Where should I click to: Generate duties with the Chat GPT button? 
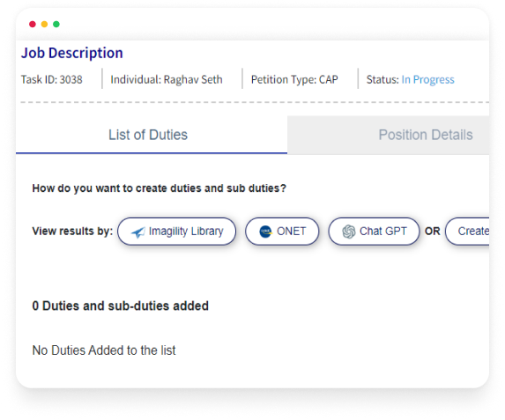pos(374,232)
